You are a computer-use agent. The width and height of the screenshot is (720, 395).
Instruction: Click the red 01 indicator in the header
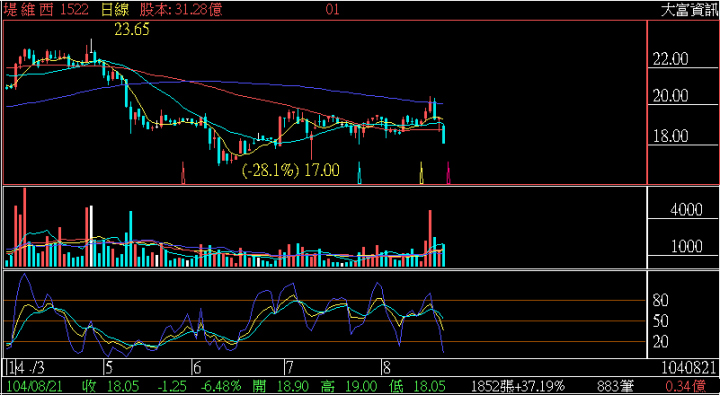coord(332,10)
